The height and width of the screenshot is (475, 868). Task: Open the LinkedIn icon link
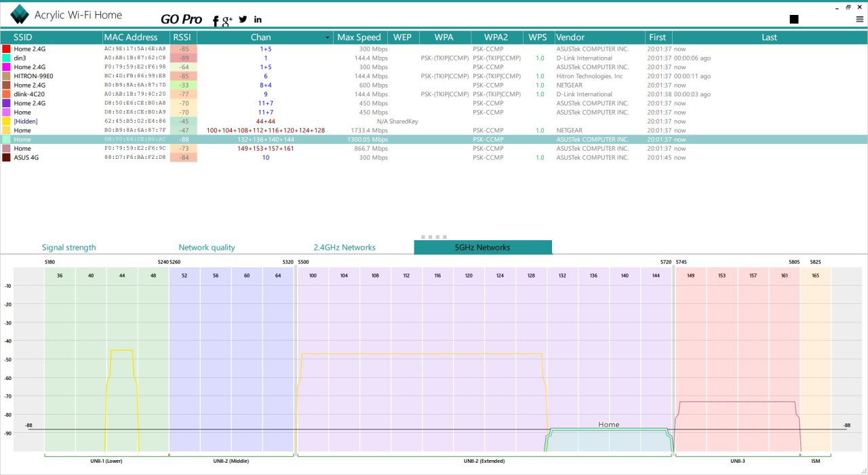pos(258,19)
